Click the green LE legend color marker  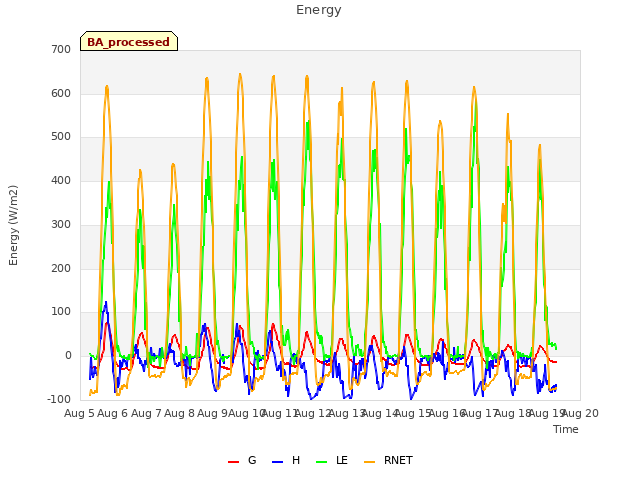pyautogui.click(x=322, y=462)
